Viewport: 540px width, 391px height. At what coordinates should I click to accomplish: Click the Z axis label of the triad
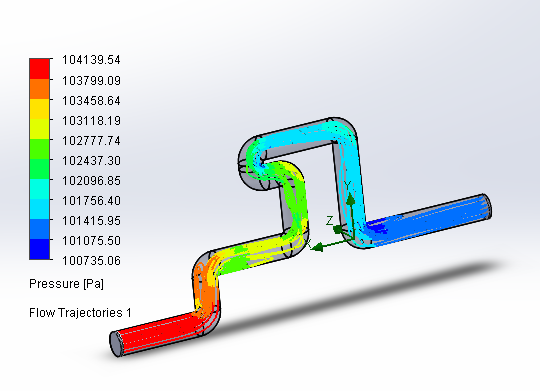click(330, 220)
